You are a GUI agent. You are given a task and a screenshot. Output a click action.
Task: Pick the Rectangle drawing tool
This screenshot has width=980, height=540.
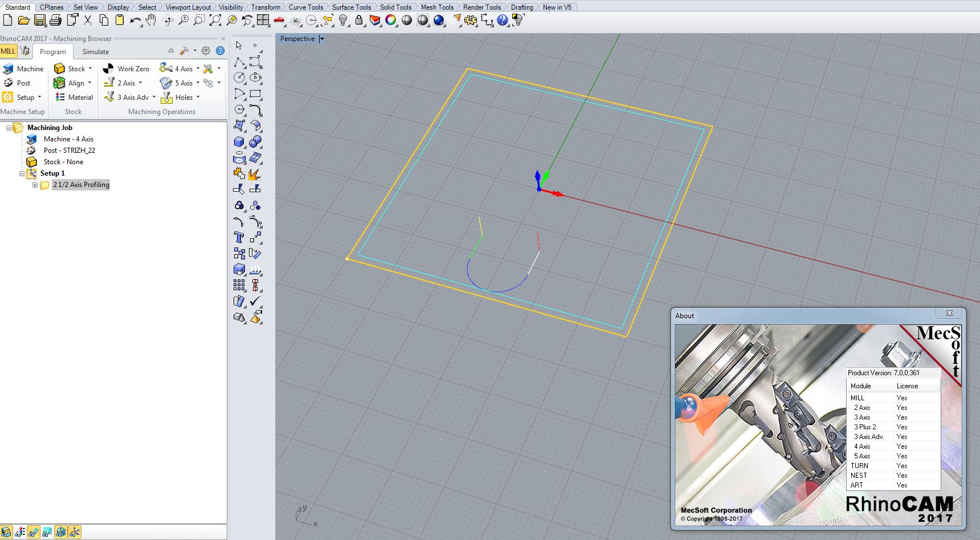click(256, 94)
